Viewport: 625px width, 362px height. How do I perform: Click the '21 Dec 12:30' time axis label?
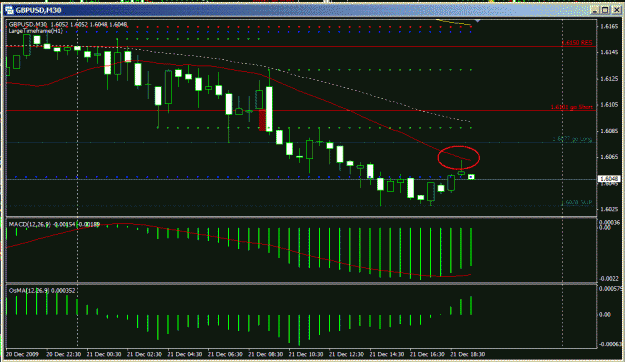tap(346, 354)
